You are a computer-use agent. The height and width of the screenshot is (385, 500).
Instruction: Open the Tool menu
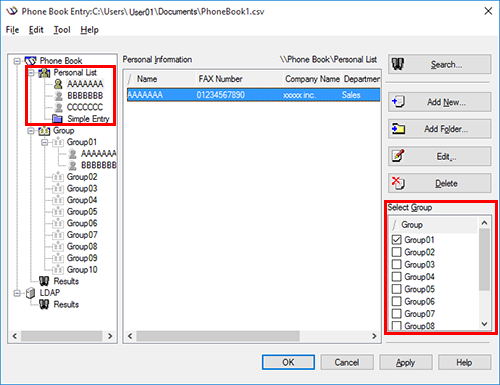pyautogui.click(x=62, y=30)
